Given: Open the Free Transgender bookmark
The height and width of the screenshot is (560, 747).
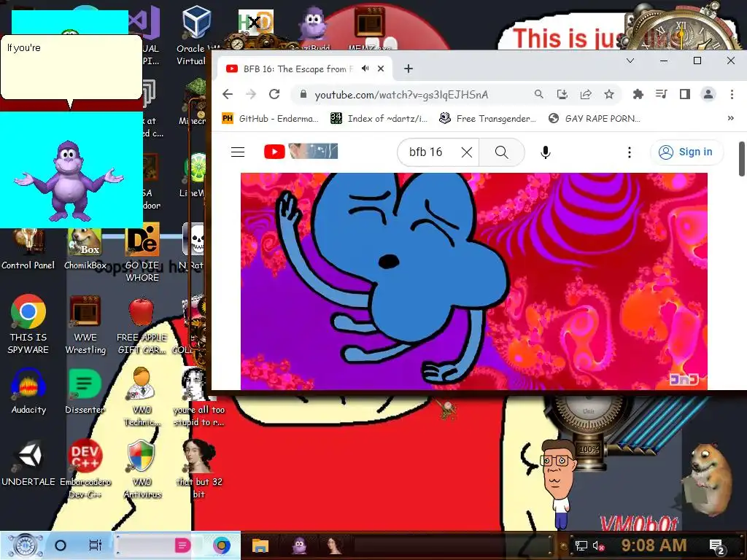Looking at the screenshot, I should click(x=487, y=118).
